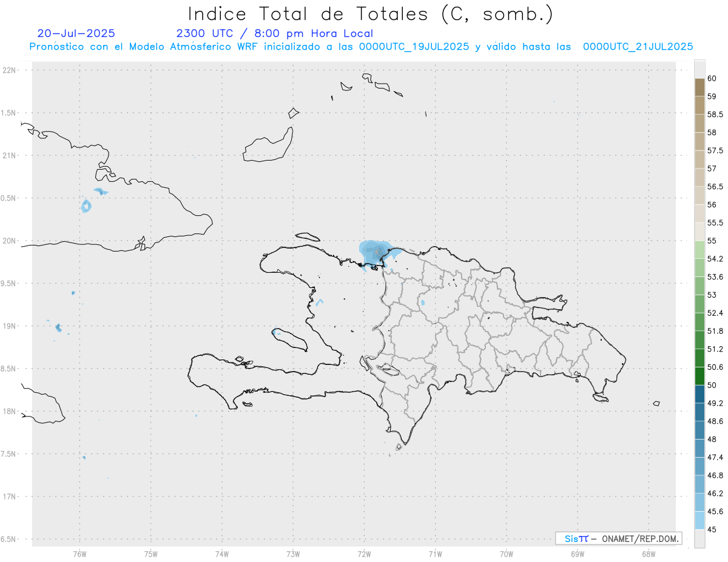Click the legend value '50'
The image size is (728, 562).
click(x=712, y=385)
